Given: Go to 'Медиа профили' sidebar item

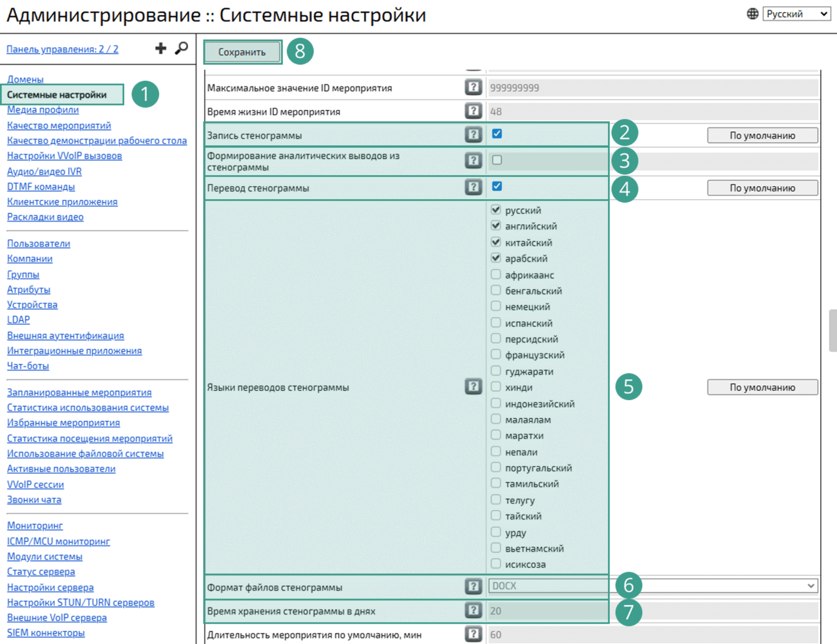Looking at the screenshot, I should pyautogui.click(x=43, y=109).
